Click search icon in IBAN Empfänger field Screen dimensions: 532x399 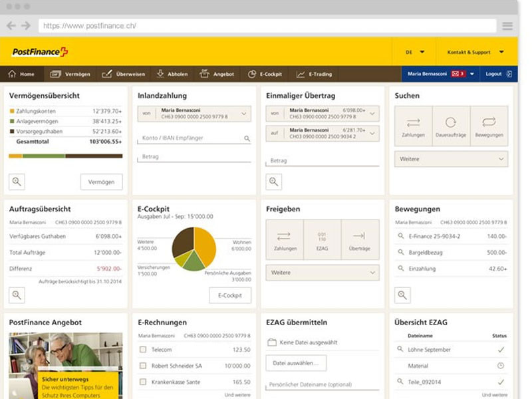click(x=247, y=138)
